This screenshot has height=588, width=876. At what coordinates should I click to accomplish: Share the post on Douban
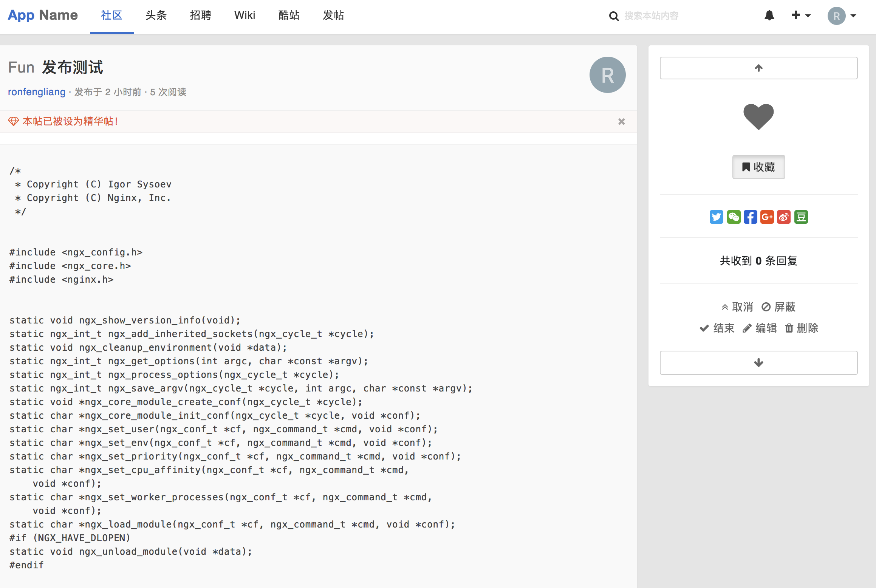tap(801, 217)
